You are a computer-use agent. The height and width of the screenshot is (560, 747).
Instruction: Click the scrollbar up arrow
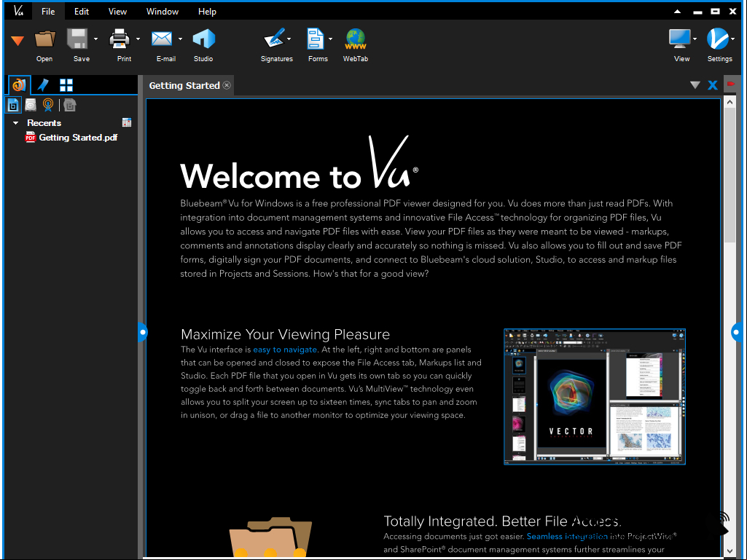tap(730, 101)
